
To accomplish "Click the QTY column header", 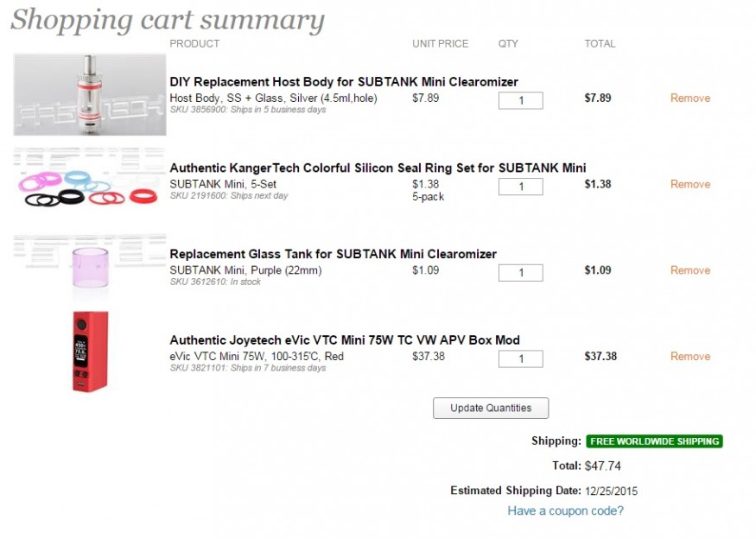I will click(508, 44).
